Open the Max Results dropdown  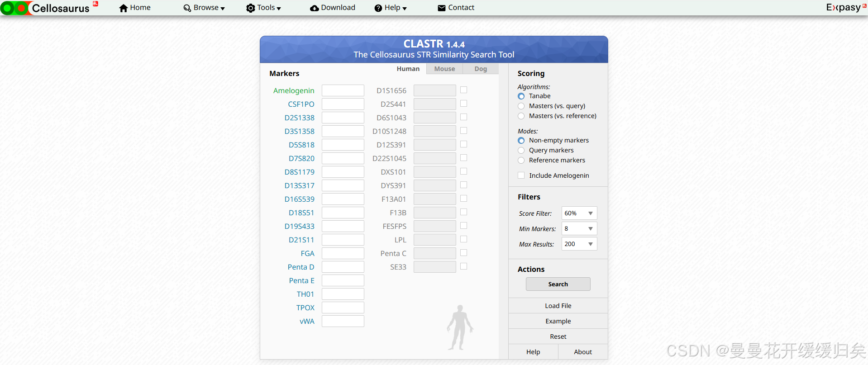pyautogui.click(x=579, y=244)
